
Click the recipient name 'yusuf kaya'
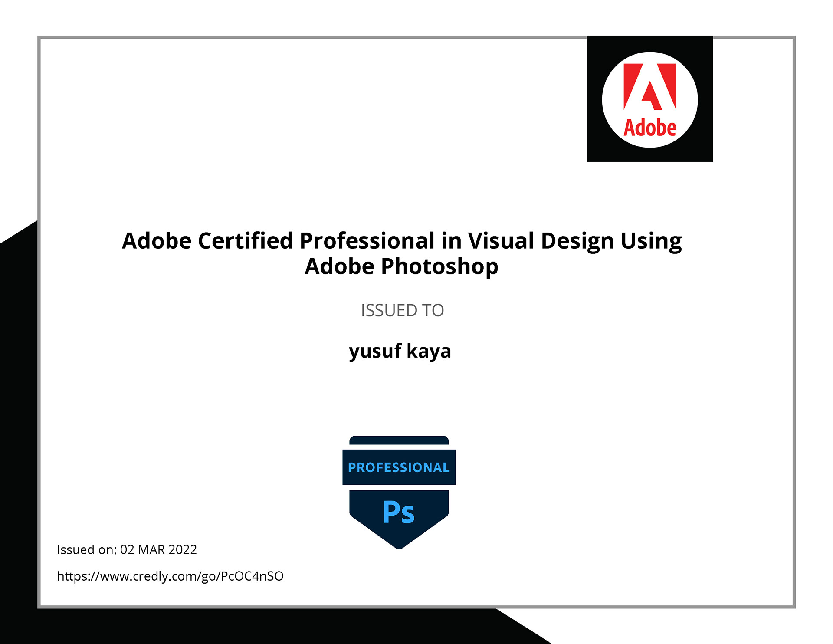click(400, 351)
